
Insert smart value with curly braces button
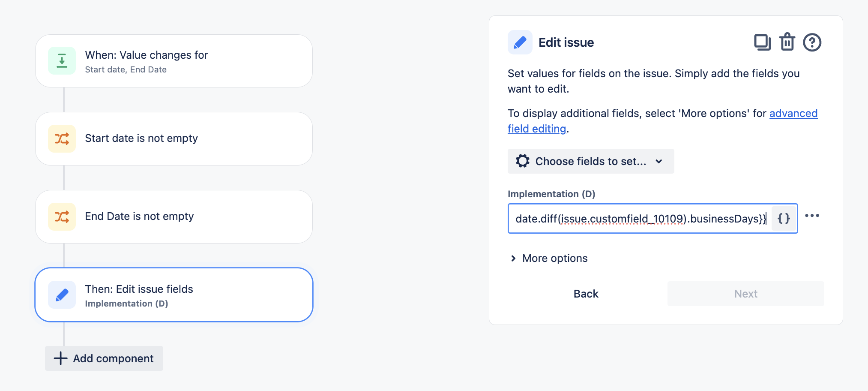point(784,219)
